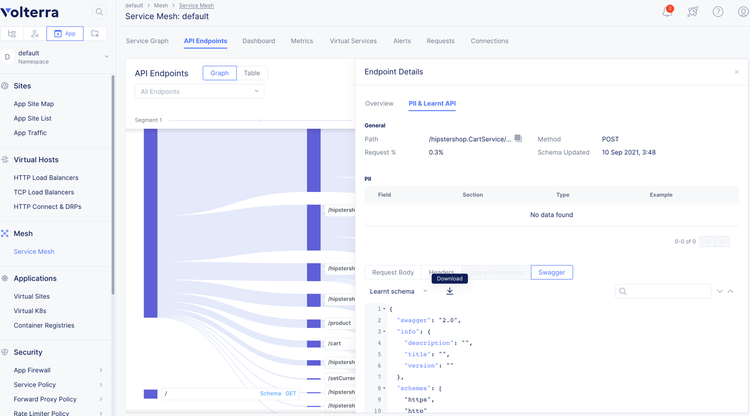Open the Learnt schema dropdown
The image size is (750, 416).
click(x=399, y=291)
